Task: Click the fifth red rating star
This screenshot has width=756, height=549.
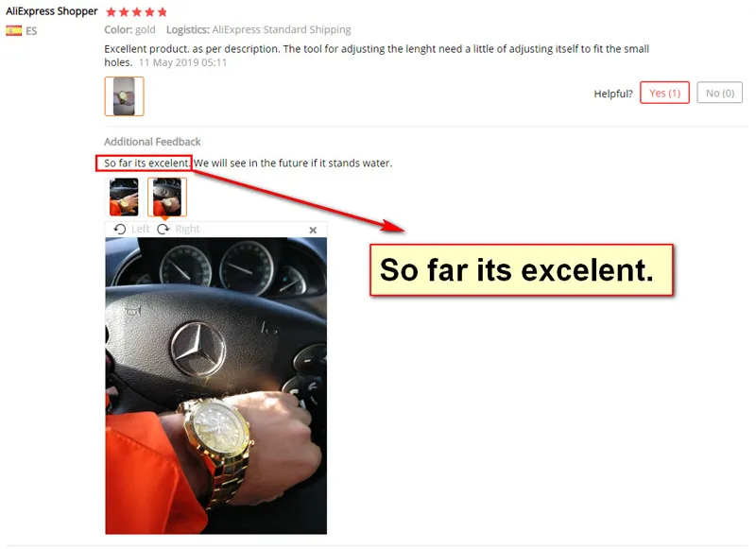Action: point(162,12)
